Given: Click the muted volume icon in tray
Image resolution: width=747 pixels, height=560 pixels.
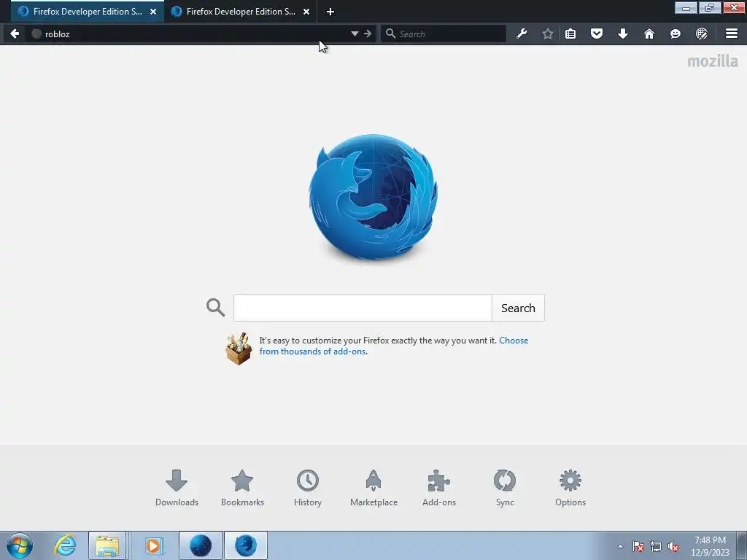Looking at the screenshot, I should click(673, 547).
